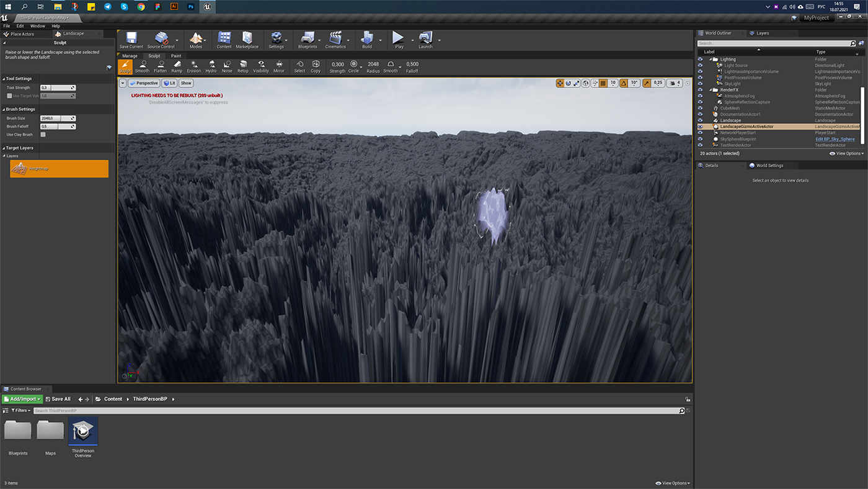Open content browser Filters button

[x=21, y=411]
